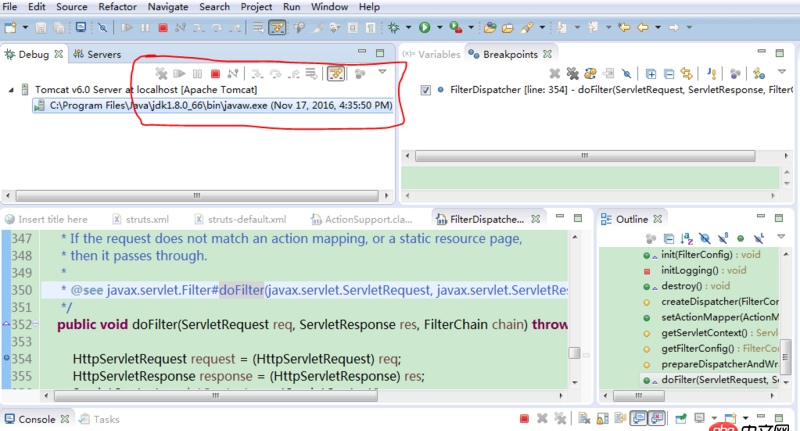Toggle Use Step Filters in Debug toolbar

336,73
